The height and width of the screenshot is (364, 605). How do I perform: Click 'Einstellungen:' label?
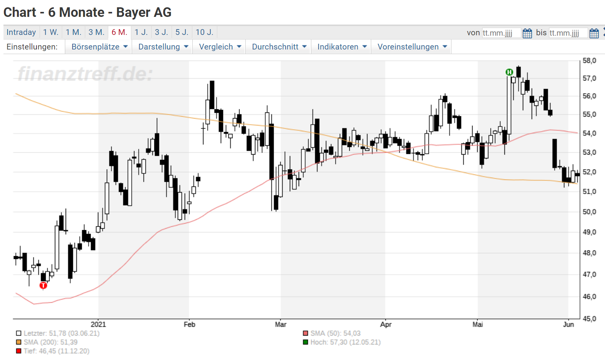[32, 47]
